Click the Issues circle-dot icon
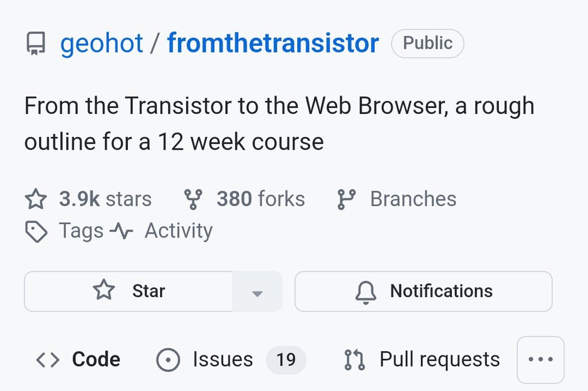 point(168,360)
